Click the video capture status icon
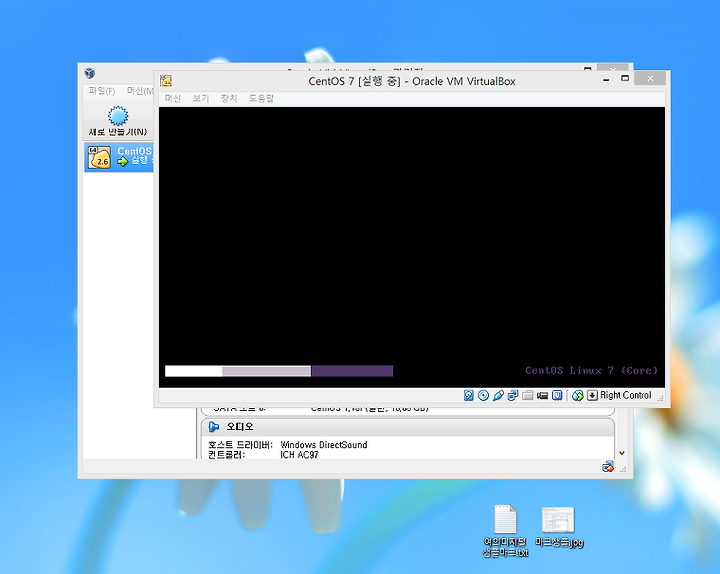Viewport: 720px width, 574px height. (x=542, y=395)
